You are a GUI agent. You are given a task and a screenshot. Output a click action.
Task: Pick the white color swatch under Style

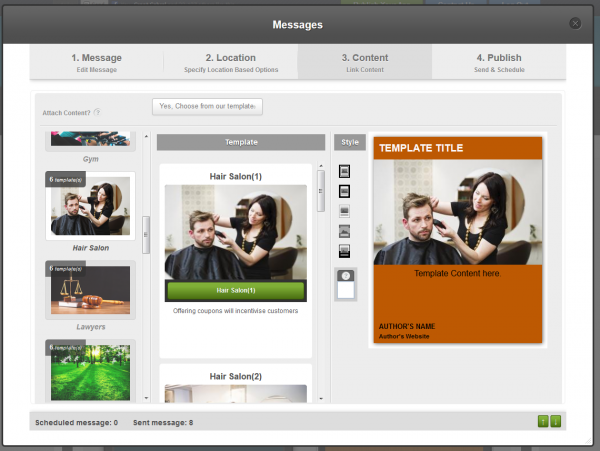[x=345, y=290]
